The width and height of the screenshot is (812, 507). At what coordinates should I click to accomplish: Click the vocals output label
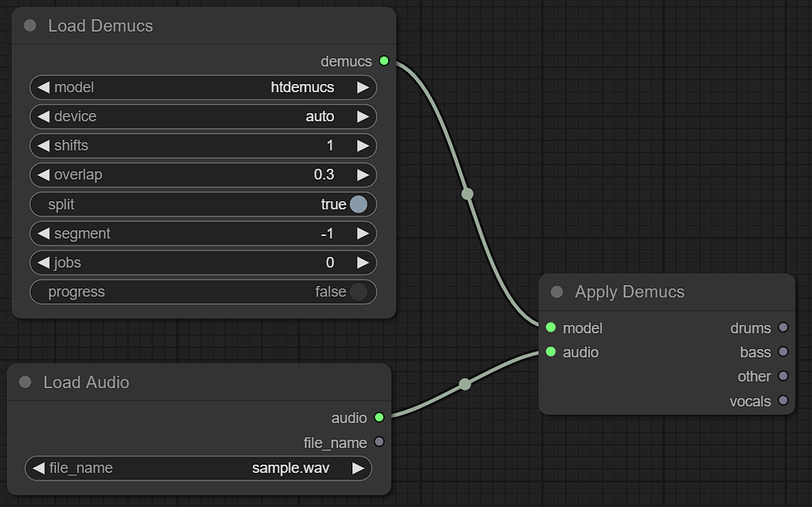[750, 401]
